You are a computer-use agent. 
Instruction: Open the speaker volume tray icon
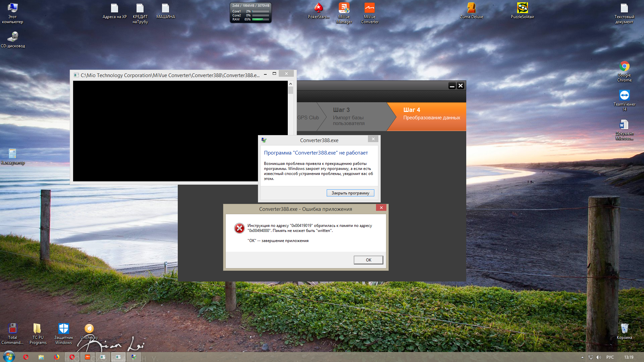click(x=599, y=357)
